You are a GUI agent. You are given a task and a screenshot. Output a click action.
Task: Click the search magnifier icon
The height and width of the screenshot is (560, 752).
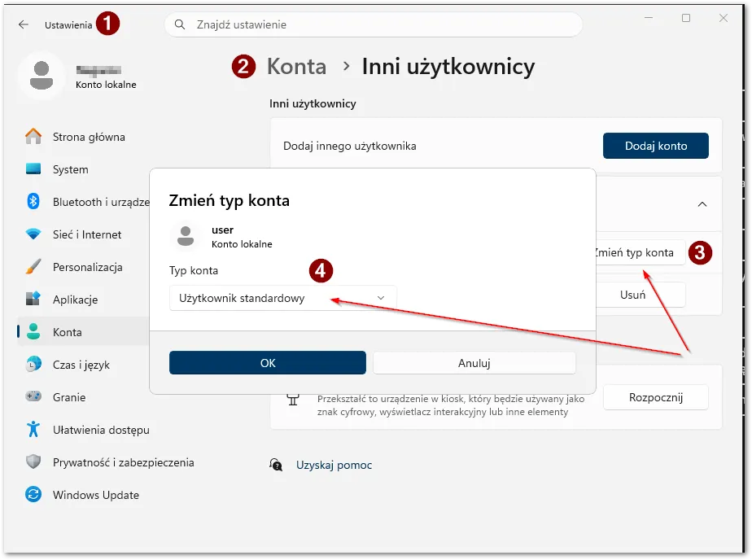[180, 24]
